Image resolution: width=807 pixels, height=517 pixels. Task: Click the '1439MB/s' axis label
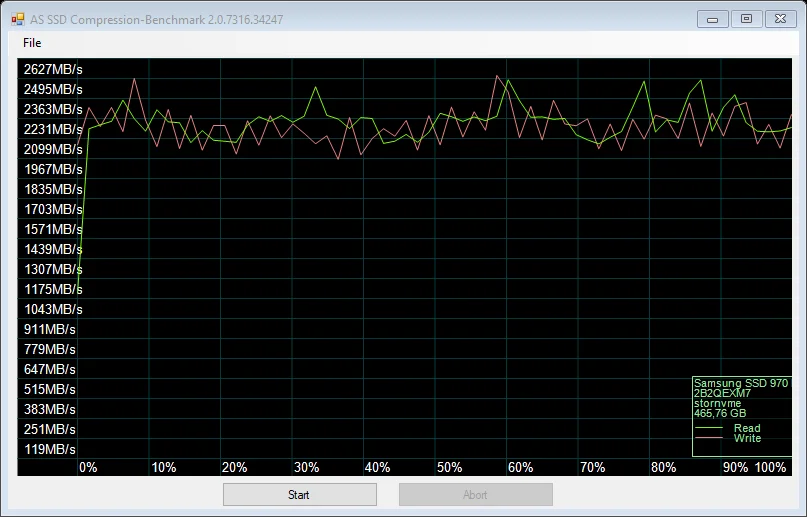click(53, 249)
